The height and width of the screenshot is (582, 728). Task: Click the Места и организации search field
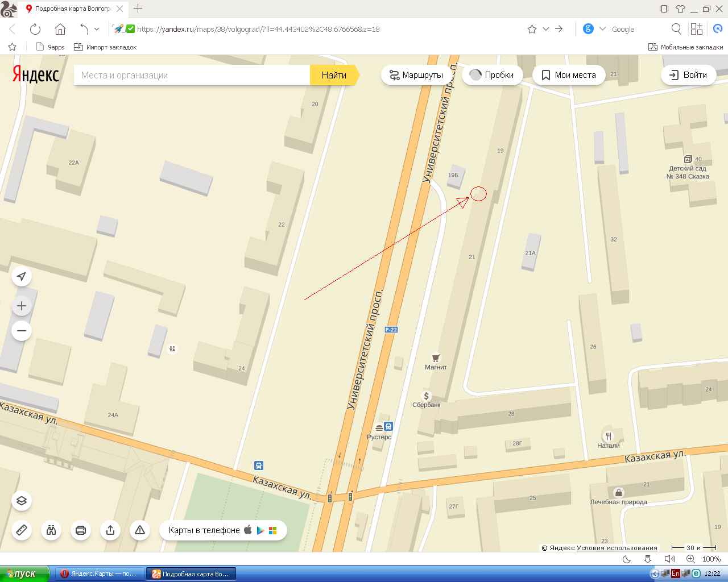192,75
